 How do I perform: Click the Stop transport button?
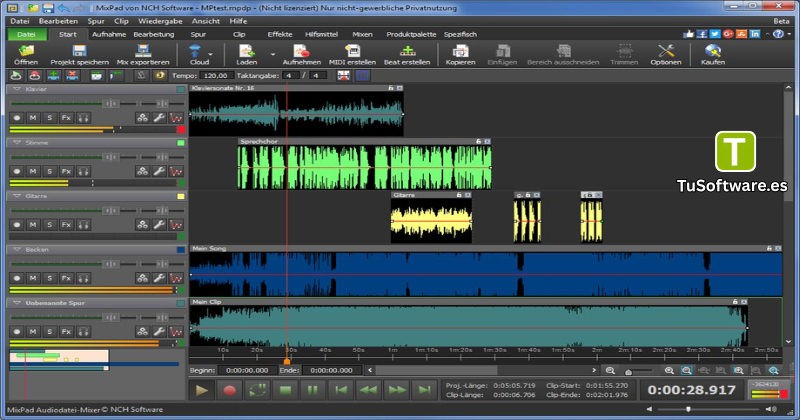285,390
